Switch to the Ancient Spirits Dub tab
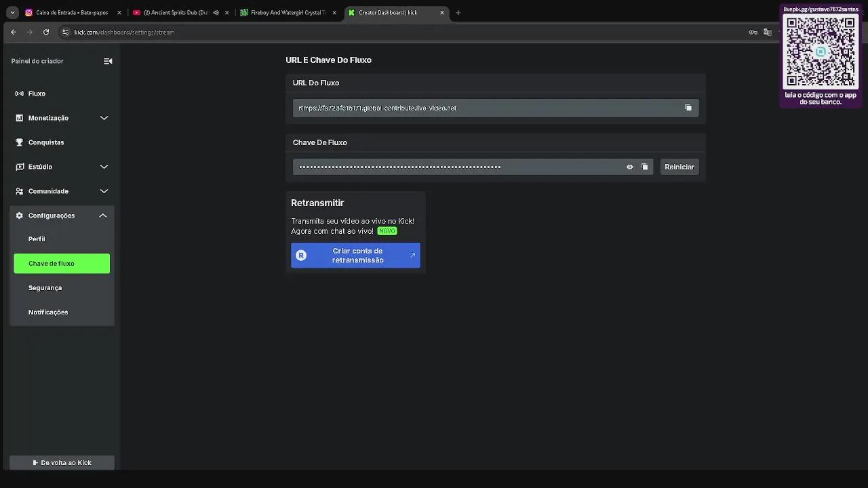The image size is (868, 488). point(181,12)
